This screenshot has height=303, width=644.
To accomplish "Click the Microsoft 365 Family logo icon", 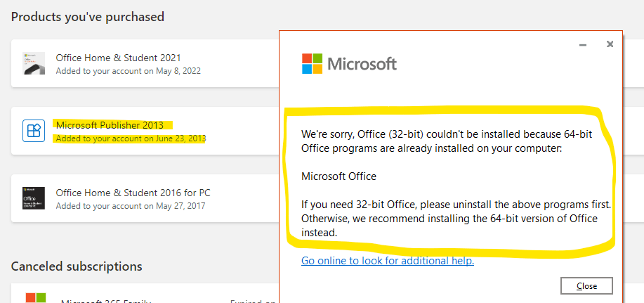I will tap(36, 298).
